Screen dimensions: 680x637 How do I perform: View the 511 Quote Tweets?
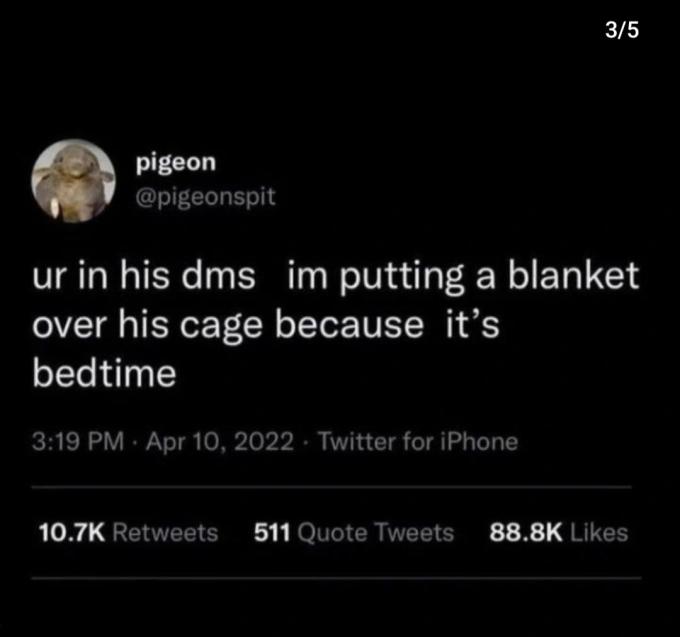point(354,532)
